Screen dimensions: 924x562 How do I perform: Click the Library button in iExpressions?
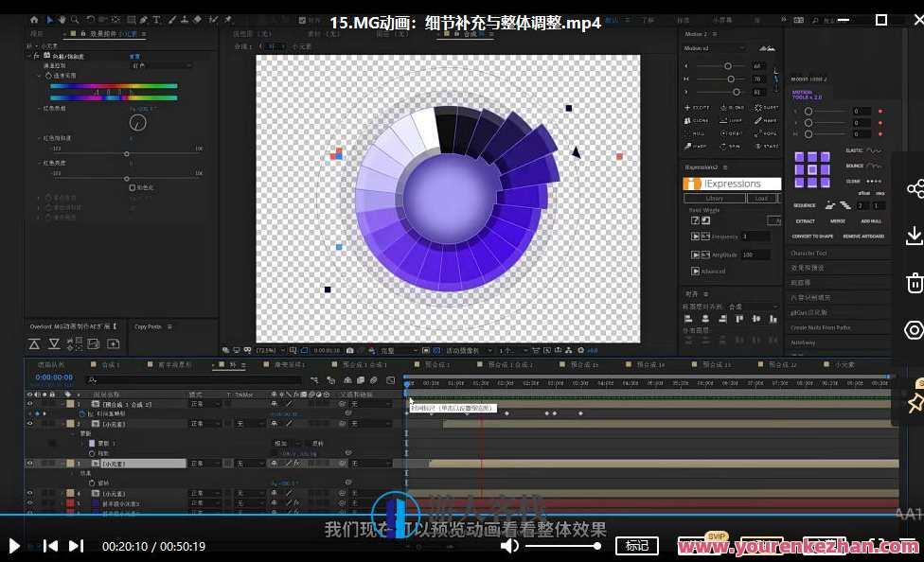[x=714, y=199]
